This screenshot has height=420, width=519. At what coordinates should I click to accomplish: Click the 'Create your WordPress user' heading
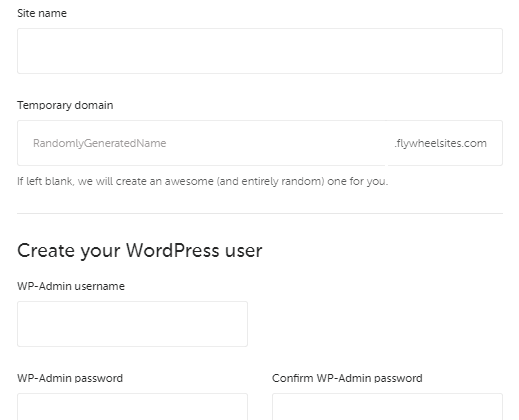pos(140,251)
